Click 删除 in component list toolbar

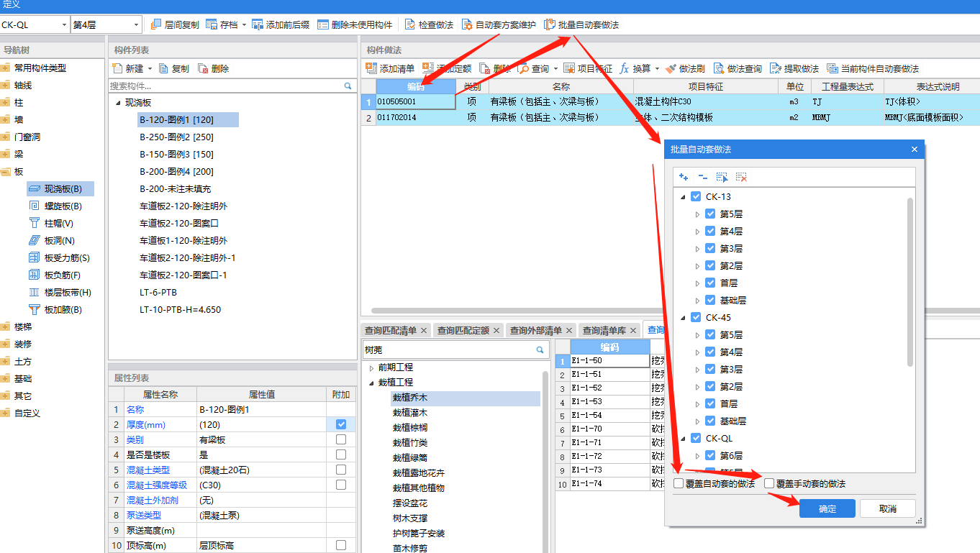pos(214,68)
